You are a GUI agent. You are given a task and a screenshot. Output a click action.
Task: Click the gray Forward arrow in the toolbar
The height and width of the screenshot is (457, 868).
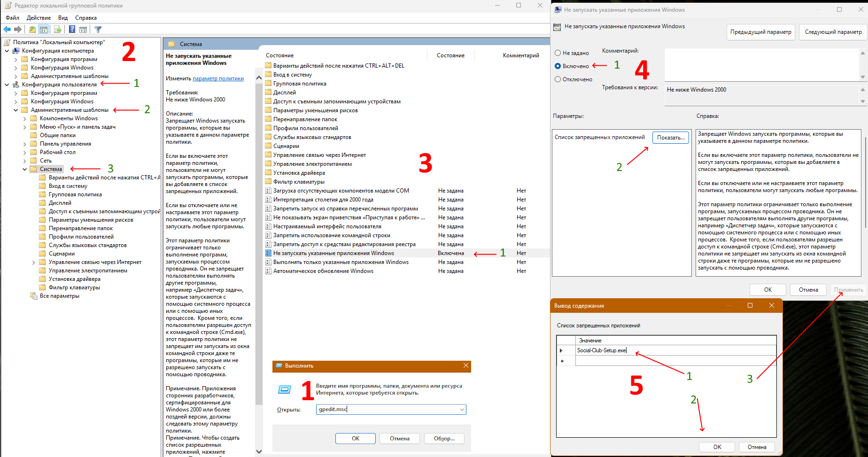click(x=18, y=29)
